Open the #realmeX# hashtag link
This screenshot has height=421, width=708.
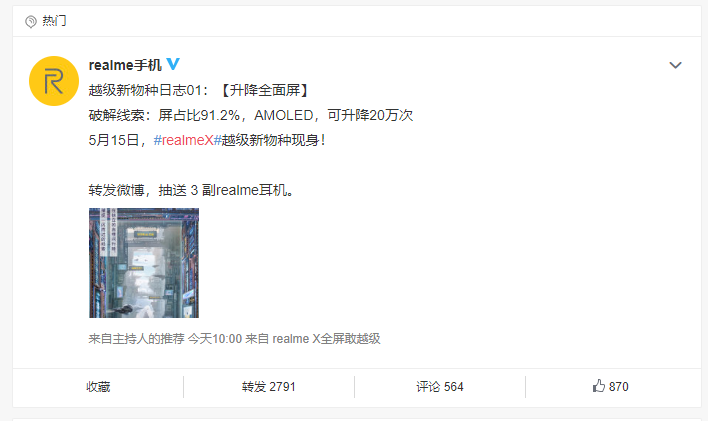point(187,140)
